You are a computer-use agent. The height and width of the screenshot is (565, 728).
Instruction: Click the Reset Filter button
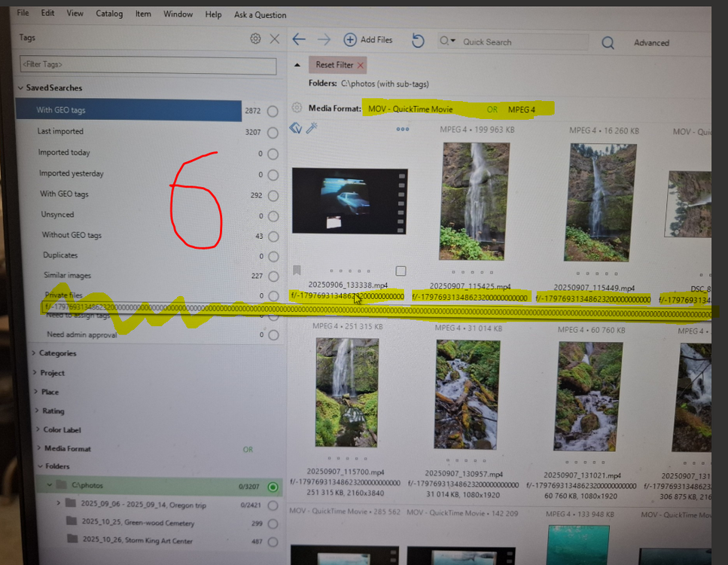(x=337, y=65)
